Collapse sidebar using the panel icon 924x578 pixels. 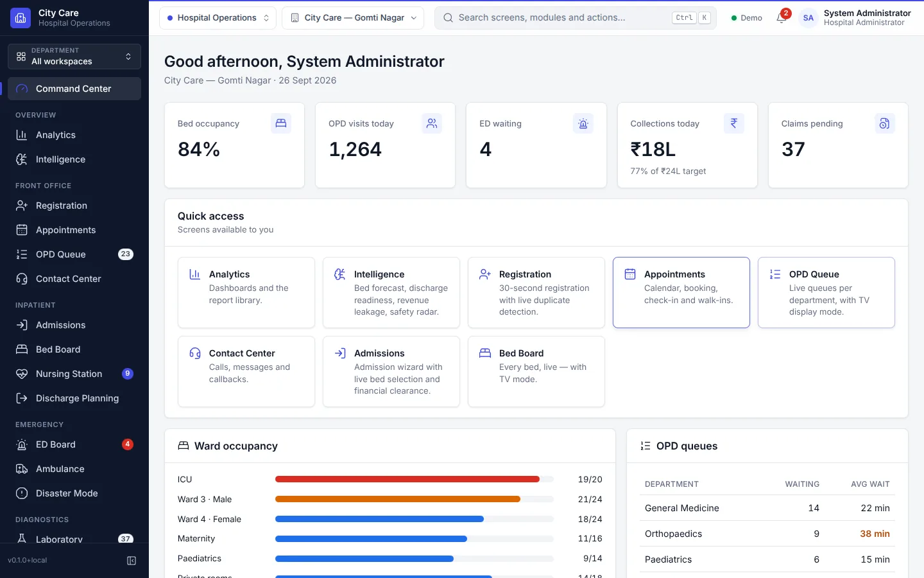[x=132, y=561]
